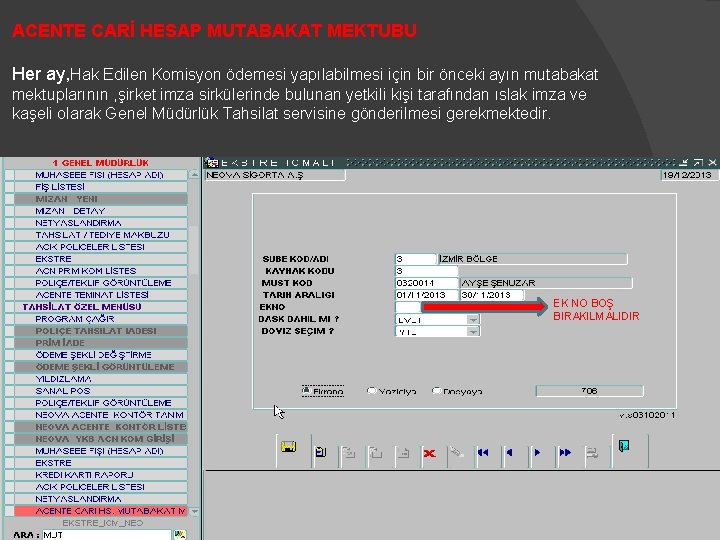Select the Ekrana output radio button

pos(306,391)
